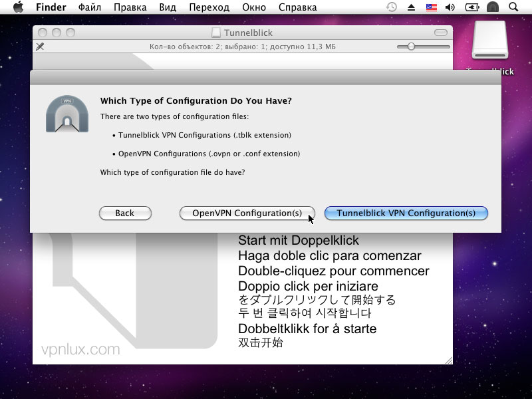Click the Tunnelblick tunnel icon in menu bar
The height and width of the screenshot is (399, 532).
point(493,7)
